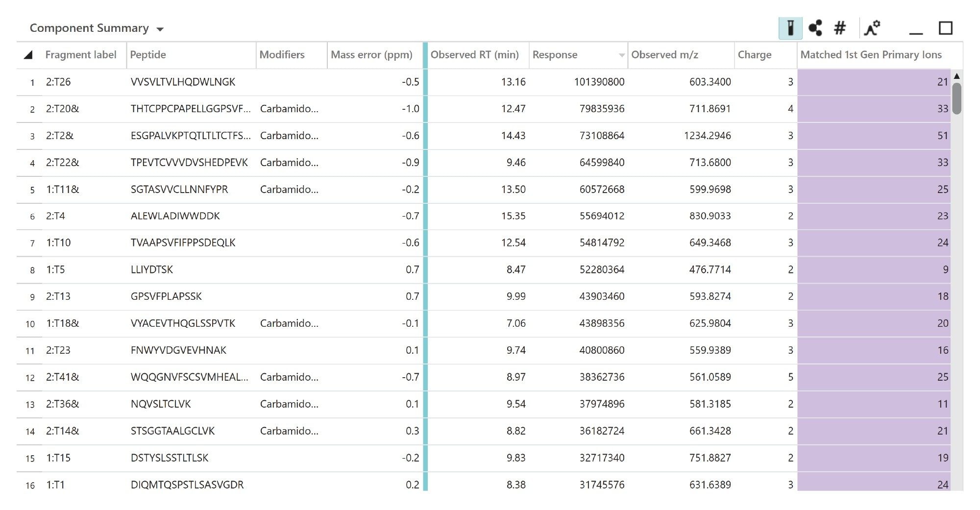The image size is (980, 510).
Task: Click observed m/z 1234.2946
Action: [708, 136]
